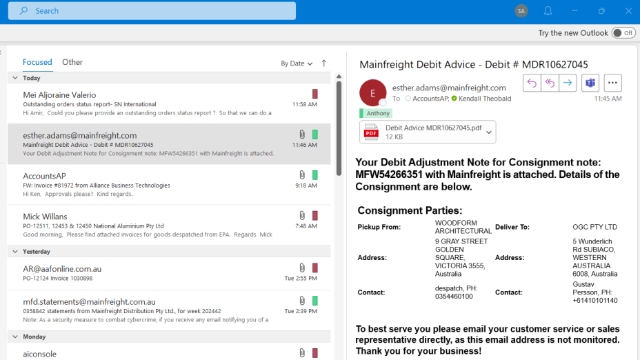
Task: Open the notifications bell
Action: [548, 11]
